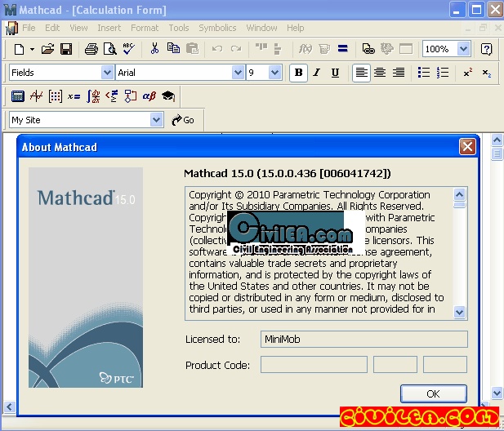This screenshot has height=431, width=504.
Task: Run the ABC spell check
Action: [128, 49]
